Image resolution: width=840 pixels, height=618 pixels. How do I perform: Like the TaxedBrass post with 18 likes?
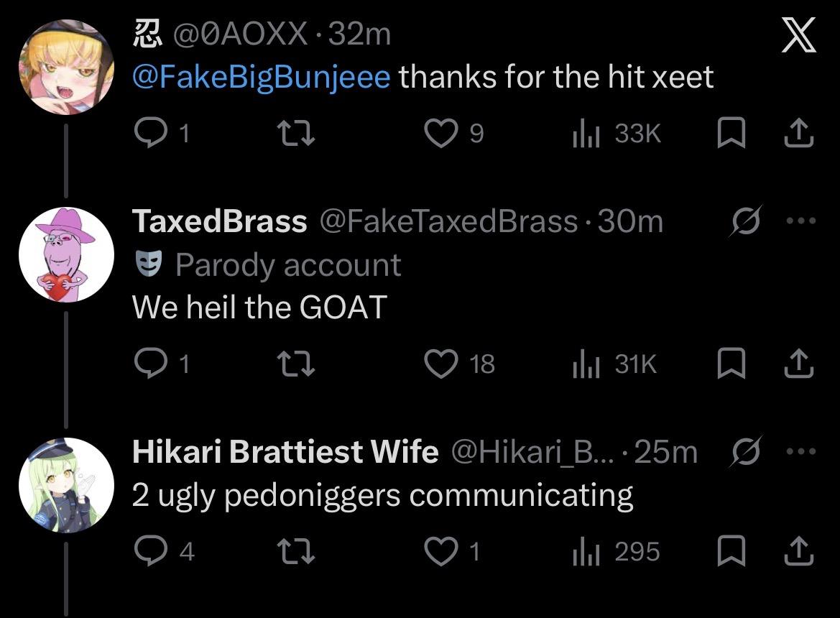tap(441, 364)
